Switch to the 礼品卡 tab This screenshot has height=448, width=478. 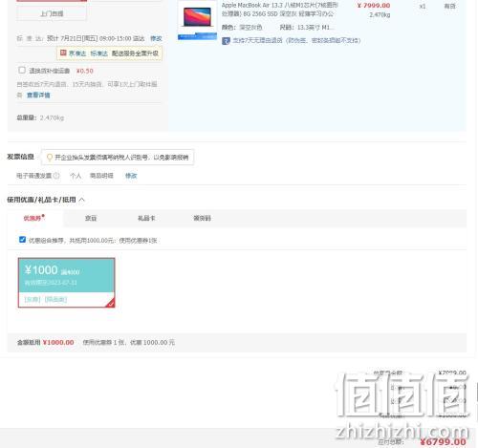click(146, 218)
